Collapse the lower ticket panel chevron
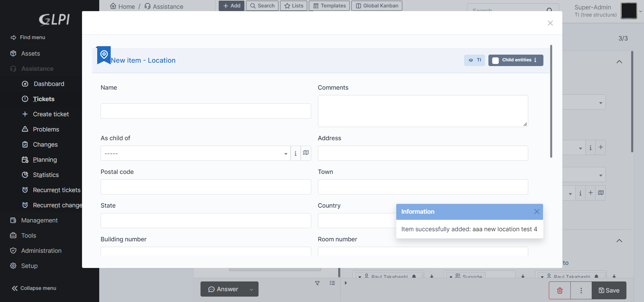This screenshot has height=302, width=644. [x=619, y=241]
